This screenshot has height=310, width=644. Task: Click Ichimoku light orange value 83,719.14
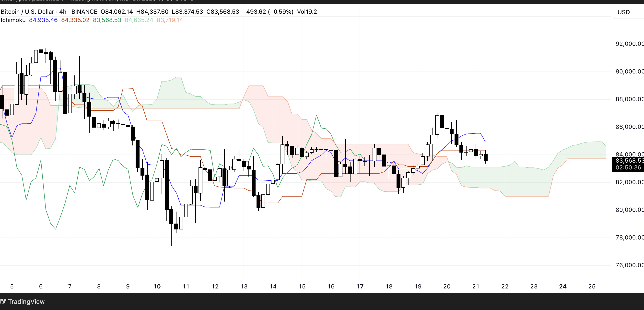click(x=170, y=20)
